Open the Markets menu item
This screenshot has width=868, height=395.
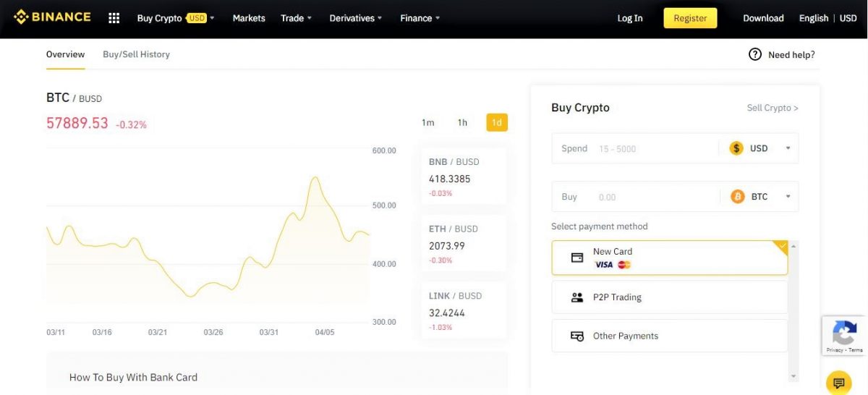coord(249,18)
